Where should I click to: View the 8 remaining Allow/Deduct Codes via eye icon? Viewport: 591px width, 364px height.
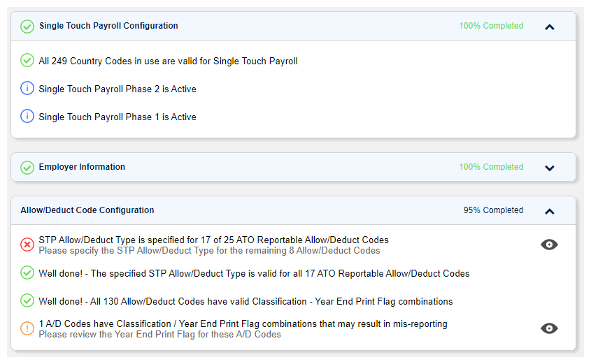[550, 245]
